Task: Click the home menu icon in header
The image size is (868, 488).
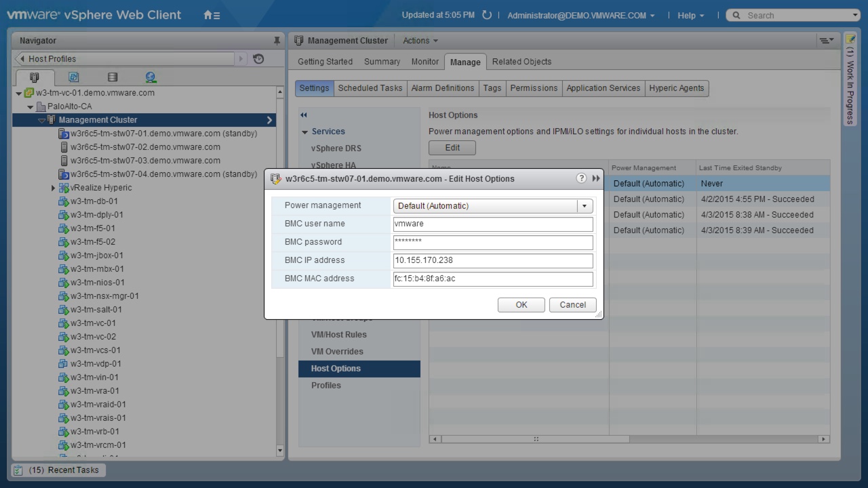Action: pyautogui.click(x=211, y=15)
